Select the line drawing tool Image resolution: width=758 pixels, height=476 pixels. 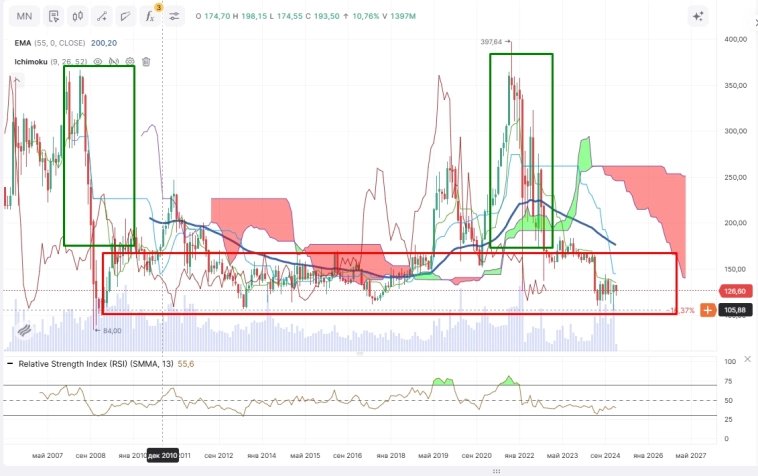[102, 16]
